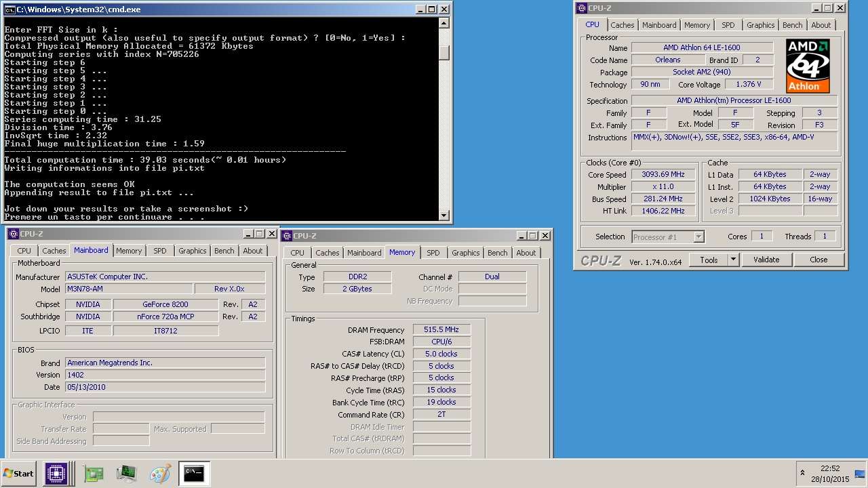Viewport: 868px width, 488px height.
Task: Click the cmd window scrollbar thumb
Action: 444,52
